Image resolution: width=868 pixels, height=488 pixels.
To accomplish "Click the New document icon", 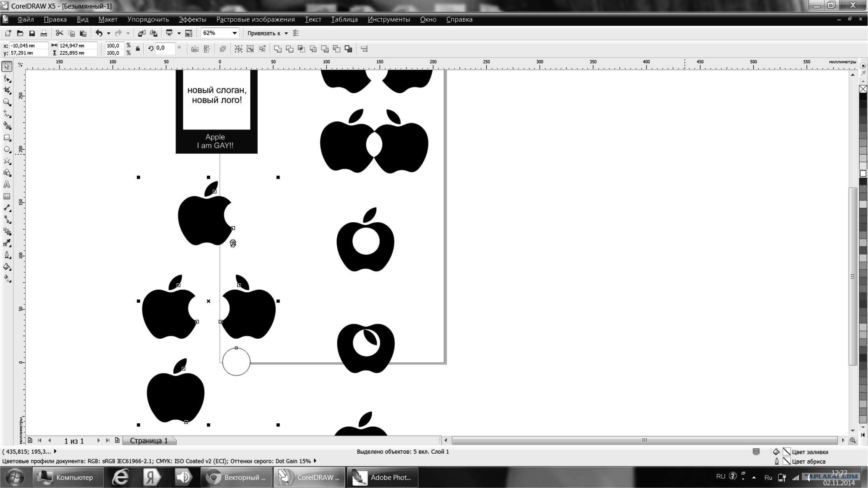I will click(8, 33).
